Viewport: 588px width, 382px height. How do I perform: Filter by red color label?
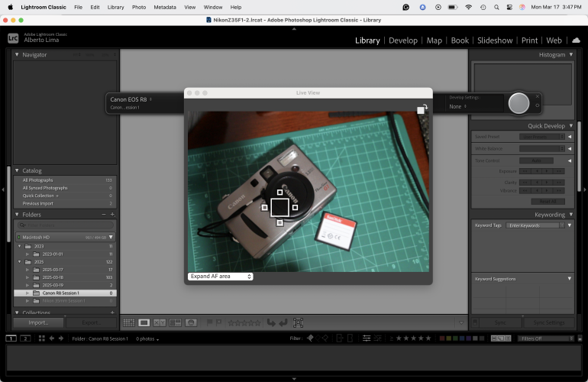442,338
